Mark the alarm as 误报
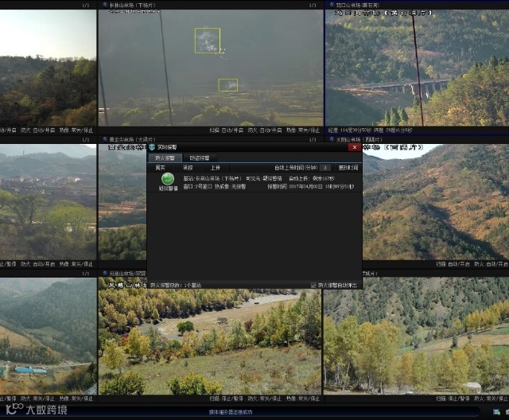Screen dimensions: 509x420 [188, 168]
